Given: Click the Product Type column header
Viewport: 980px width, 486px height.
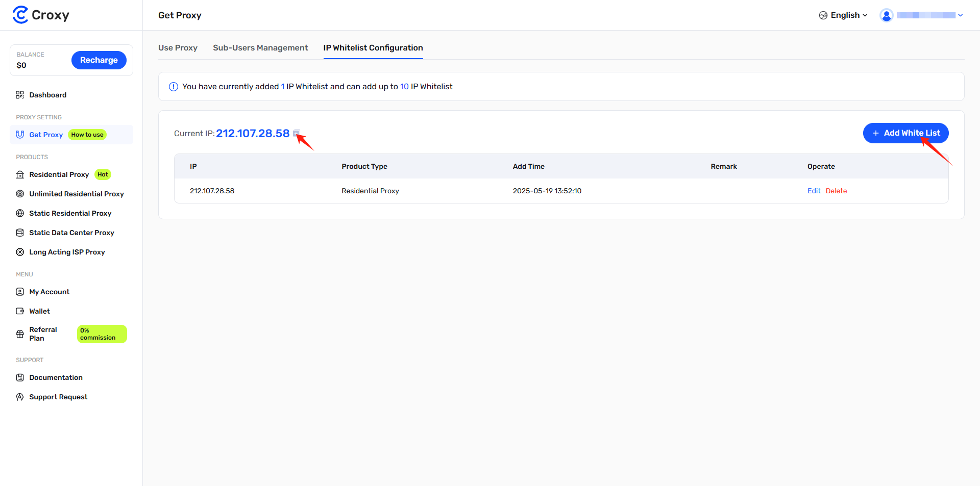Looking at the screenshot, I should [x=364, y=166].
